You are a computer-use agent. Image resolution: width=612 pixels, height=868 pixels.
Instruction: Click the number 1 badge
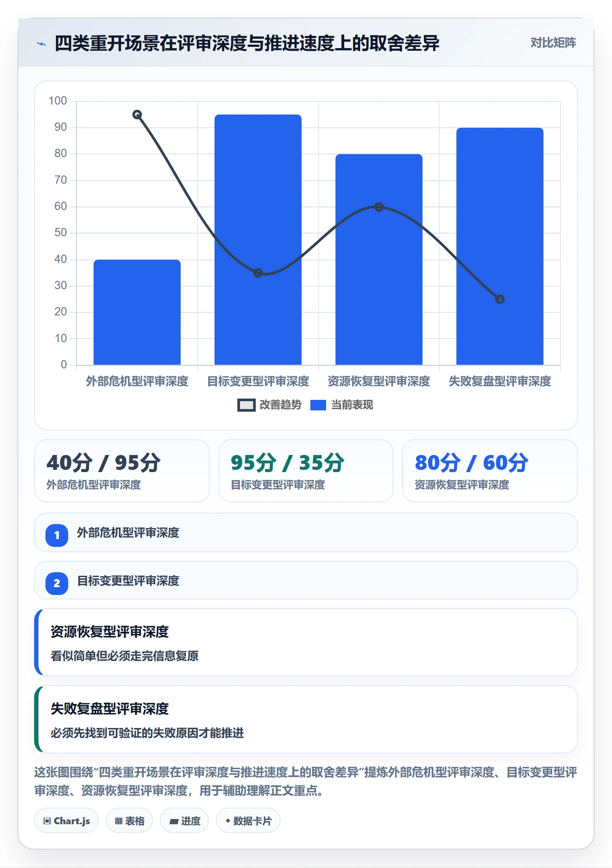point(57,535)
